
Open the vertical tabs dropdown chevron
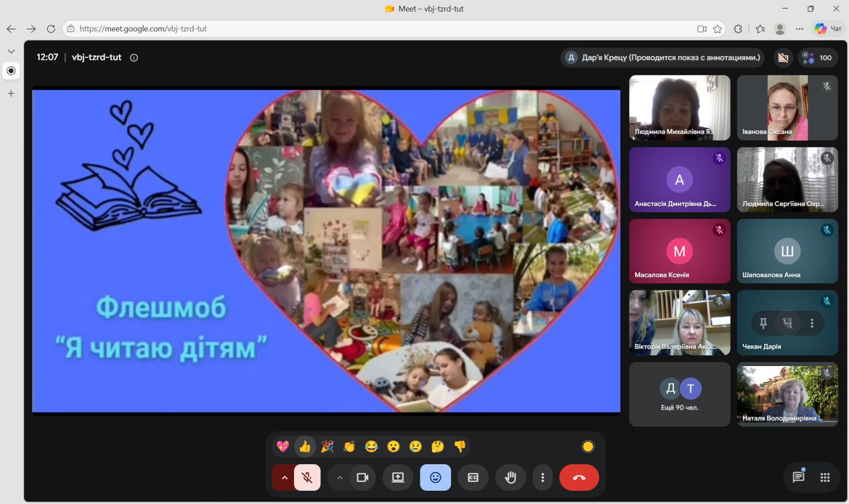pyautogui.click(x=11, y=51)
